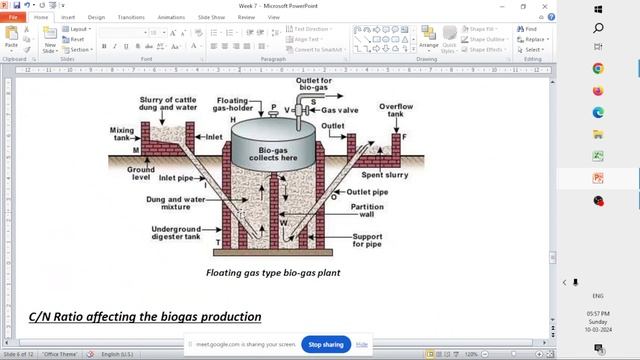
Task: Open the Section dropdown
Action: [x=78, y=50]
